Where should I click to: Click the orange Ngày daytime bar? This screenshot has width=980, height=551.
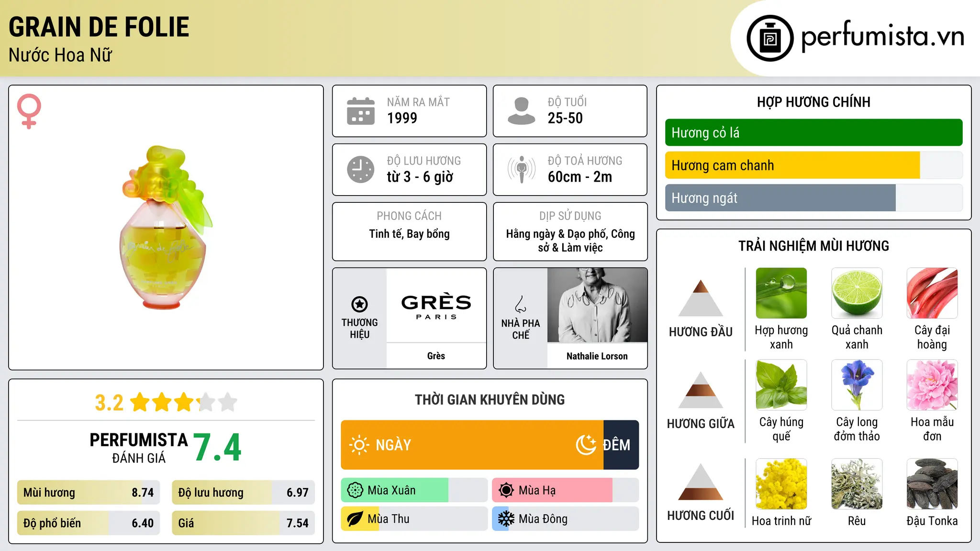click(x=472, y=445)
